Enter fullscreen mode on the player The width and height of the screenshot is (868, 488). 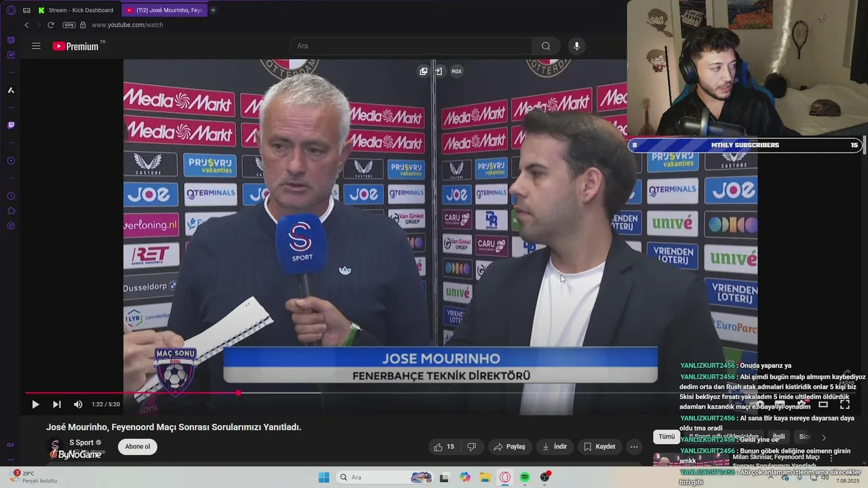pyautogui.click(x=845, y=405)
